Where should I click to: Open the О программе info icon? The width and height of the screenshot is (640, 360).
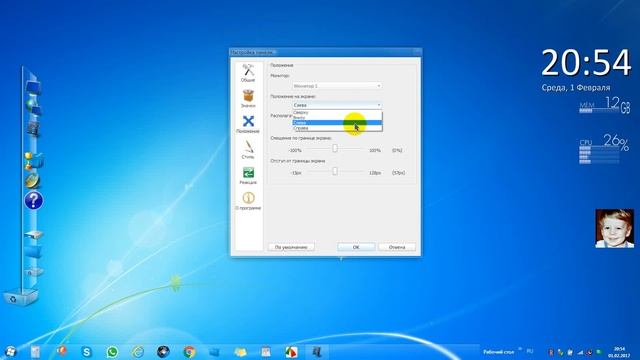click(x=248, y=201)
